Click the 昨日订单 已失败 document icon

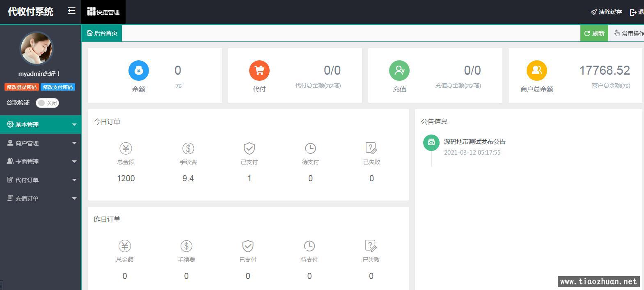click(x=371, y=246)
